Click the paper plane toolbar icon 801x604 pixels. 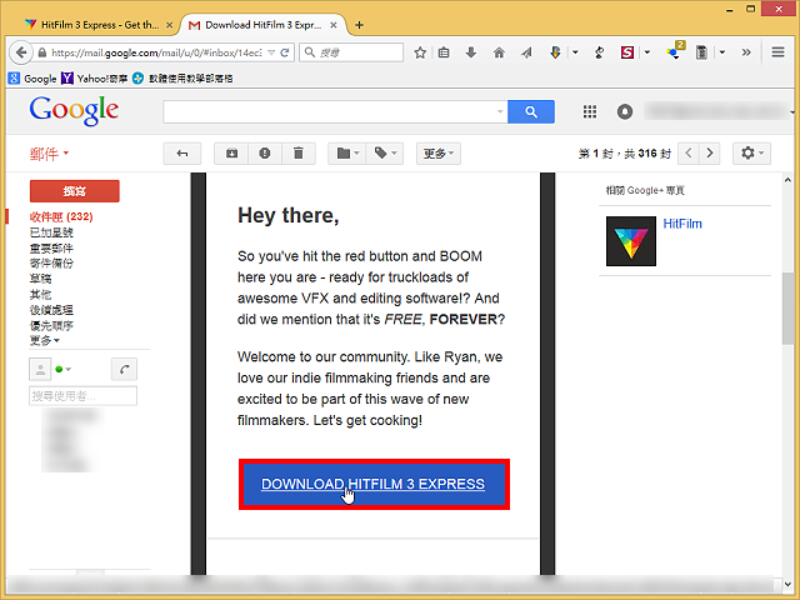(x=526, y=52)
